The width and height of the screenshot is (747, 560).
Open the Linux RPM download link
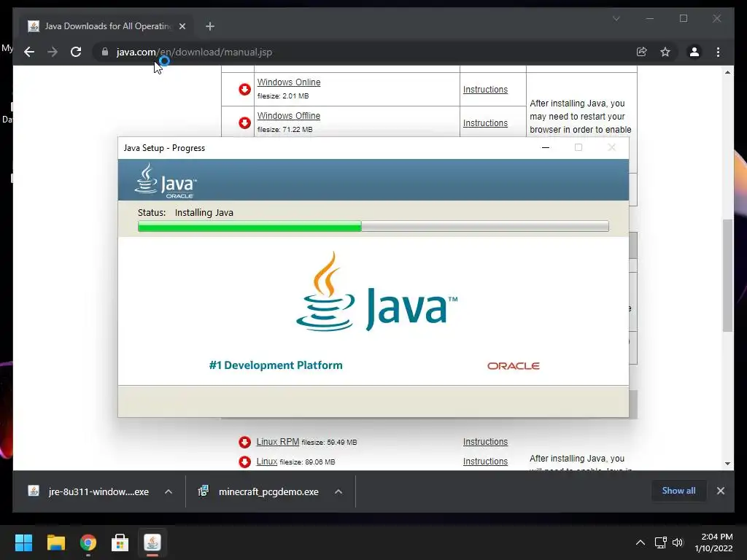[278, 441]
